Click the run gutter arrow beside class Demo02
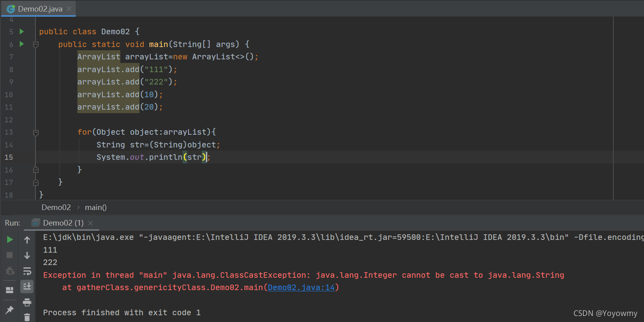This screenshot has height=322, width=644. [x=22, y=31]
